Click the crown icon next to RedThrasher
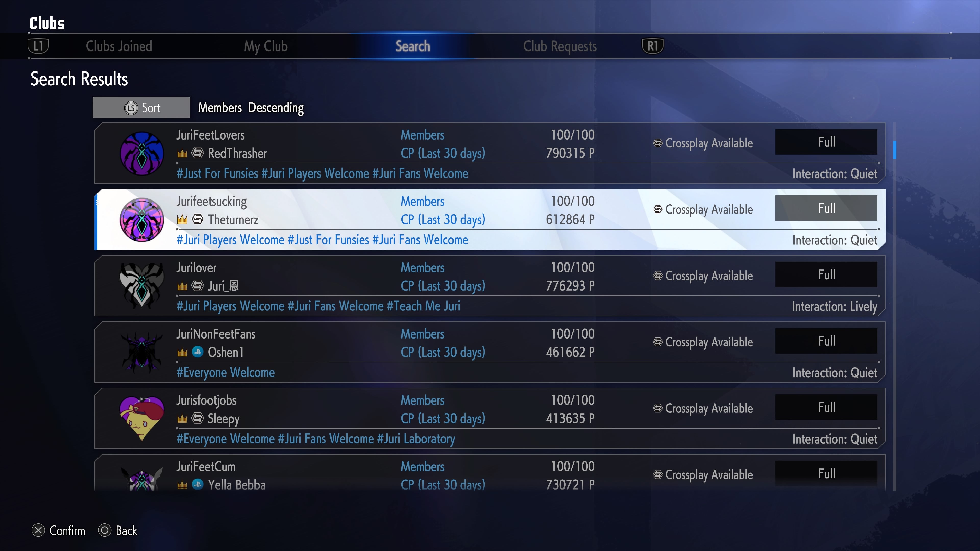 point(182,153)
